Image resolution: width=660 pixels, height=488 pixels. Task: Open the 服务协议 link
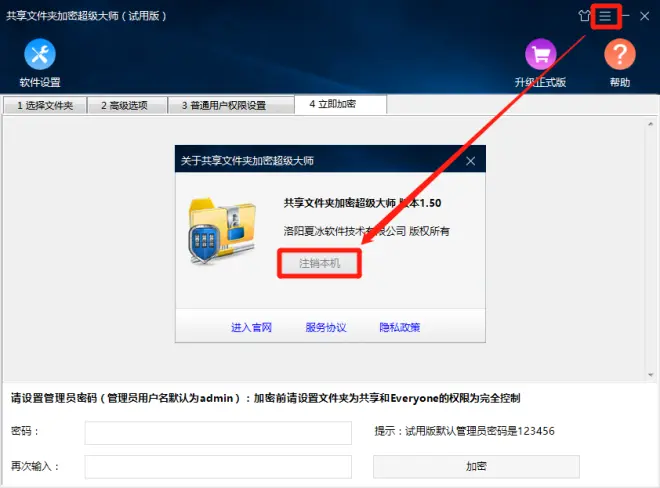(326, 327)
